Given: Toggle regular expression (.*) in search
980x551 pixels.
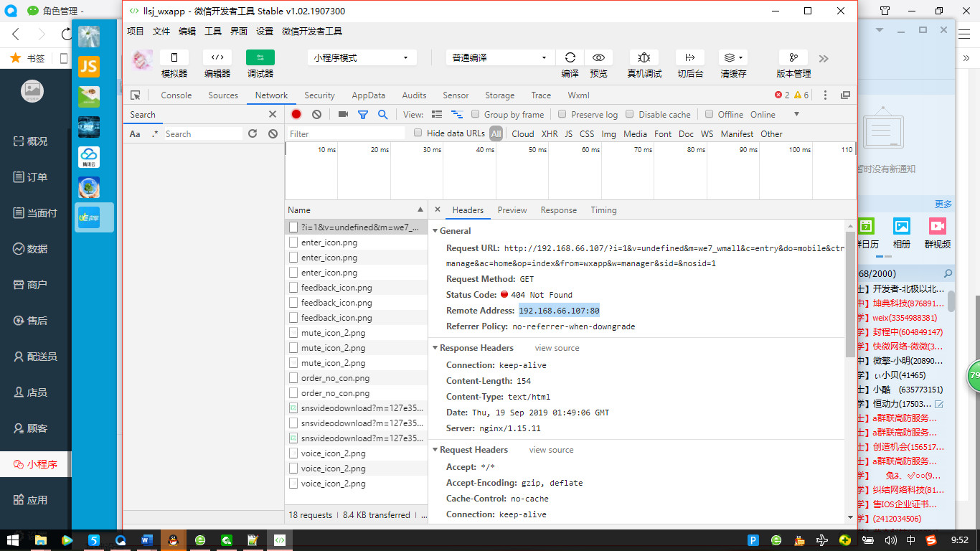Looking at the screenshot, I should pyautogui.click(x=154, y=134).
